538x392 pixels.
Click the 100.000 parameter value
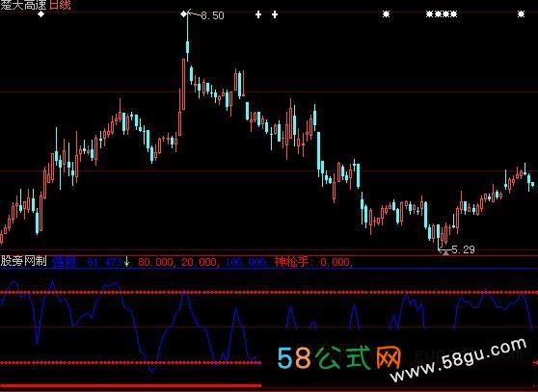coord(245,263)
